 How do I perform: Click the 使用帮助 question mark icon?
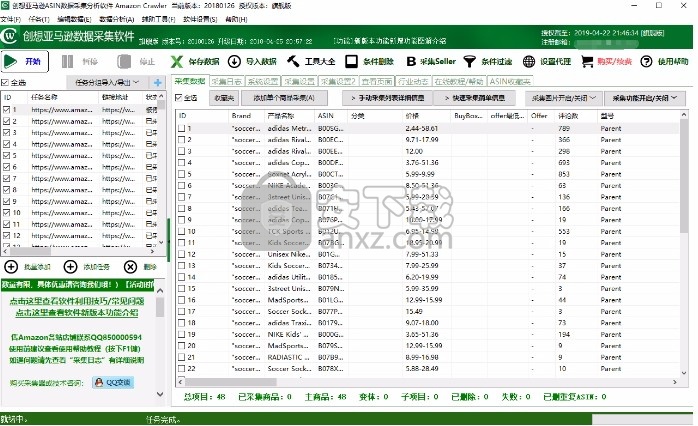(646, 61)
